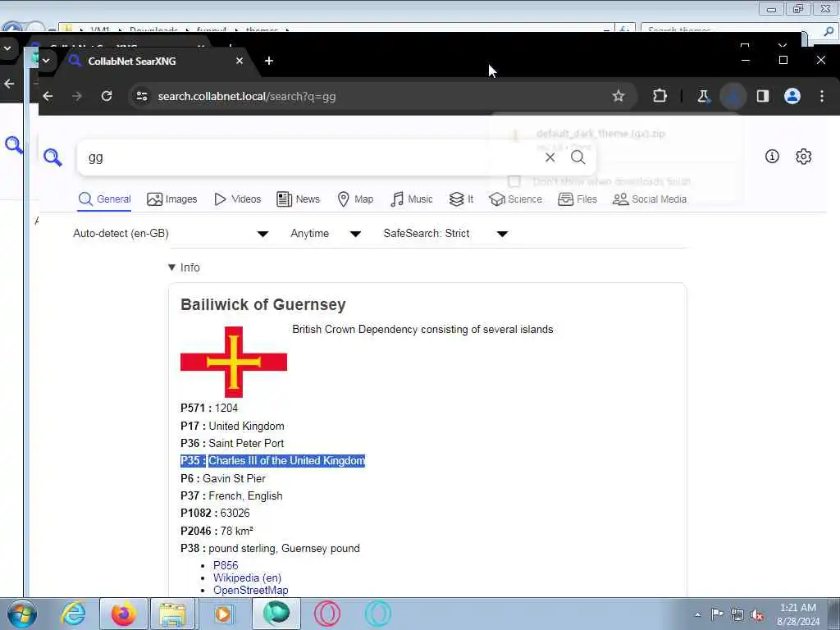Click the Explorer window search magnifier
Screen dimensions: 840x630
[x=829, y=30]
